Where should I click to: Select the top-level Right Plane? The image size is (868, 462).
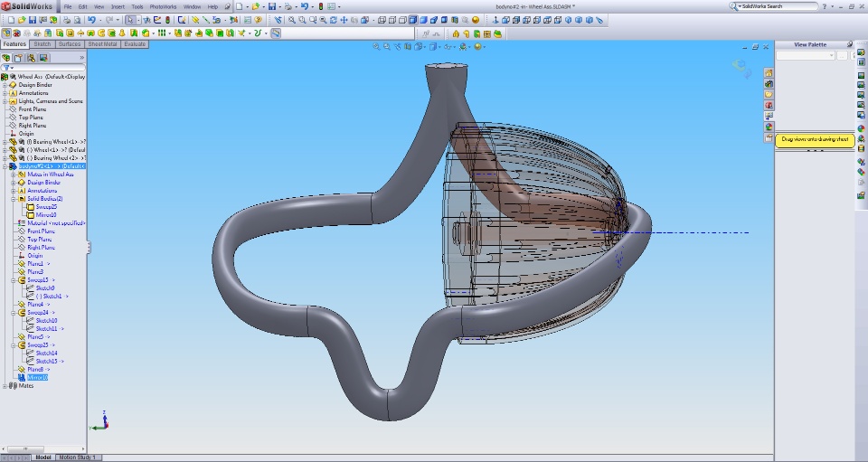coord(33,126)
